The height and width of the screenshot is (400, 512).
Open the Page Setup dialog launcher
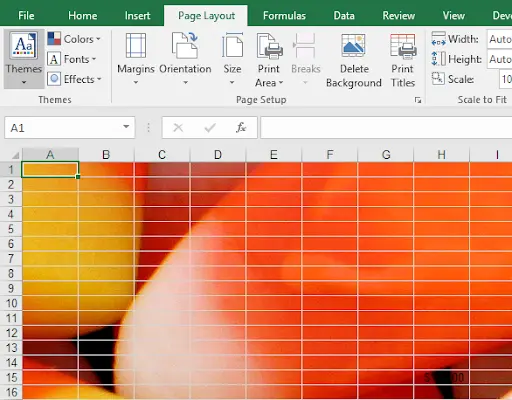418,100
